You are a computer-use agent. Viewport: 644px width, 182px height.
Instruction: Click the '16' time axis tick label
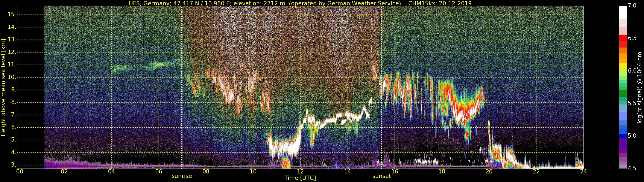[x=395, y=172]
